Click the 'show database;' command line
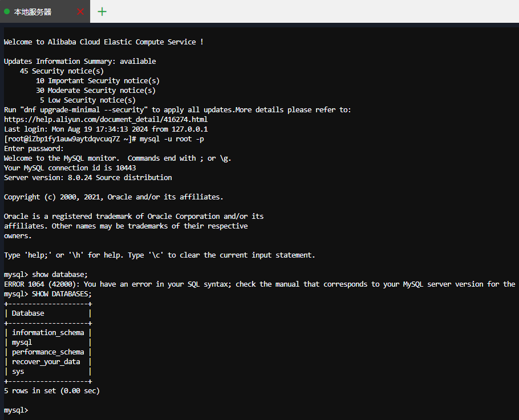Screen dimensions: 519x420 pos(46,275)
